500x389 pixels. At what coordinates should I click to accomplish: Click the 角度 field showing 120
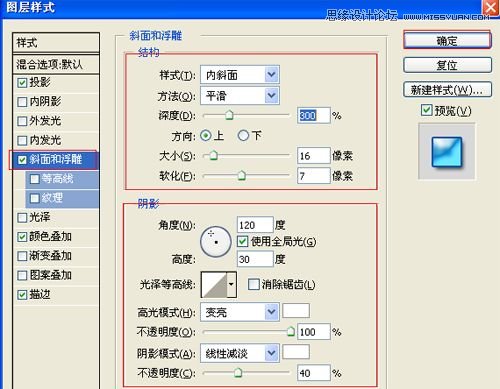(255, 225)
